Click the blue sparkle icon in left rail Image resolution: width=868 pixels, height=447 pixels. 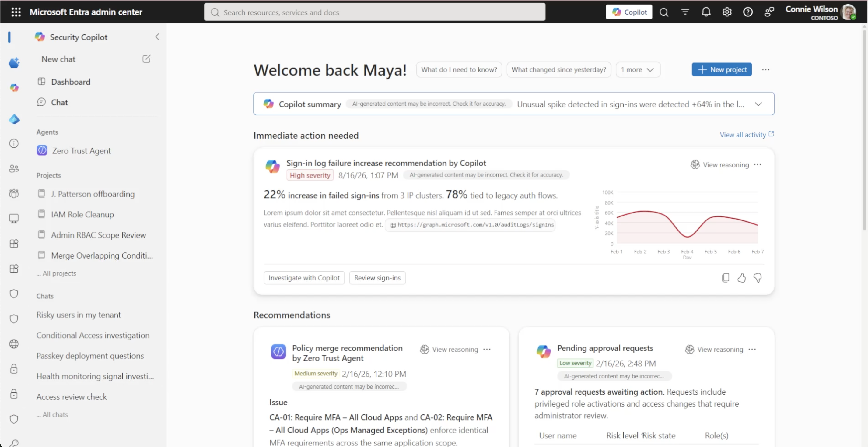[14, 62]
